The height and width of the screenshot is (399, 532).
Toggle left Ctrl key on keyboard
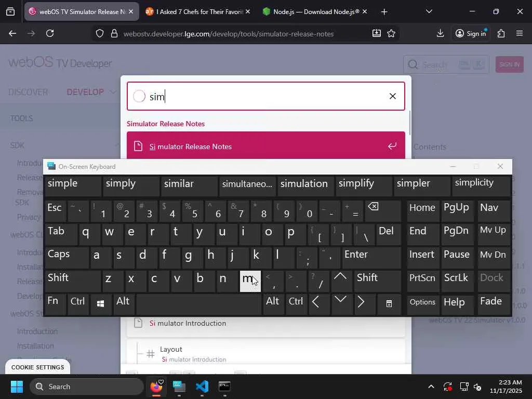tap(78, 303)
